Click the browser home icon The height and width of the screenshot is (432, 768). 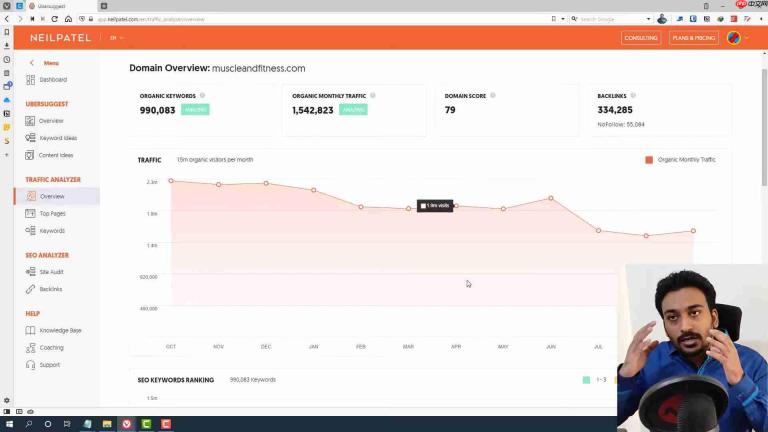68,19
